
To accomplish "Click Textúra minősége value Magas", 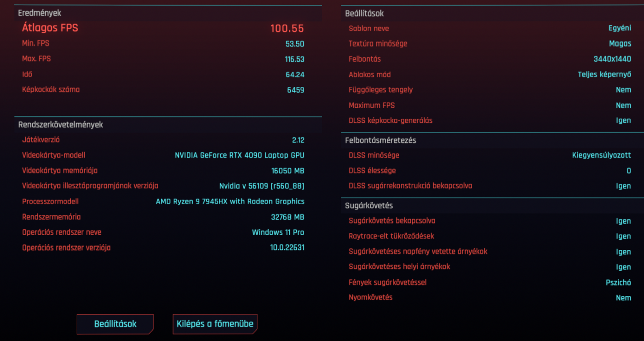I will (620, 44).
